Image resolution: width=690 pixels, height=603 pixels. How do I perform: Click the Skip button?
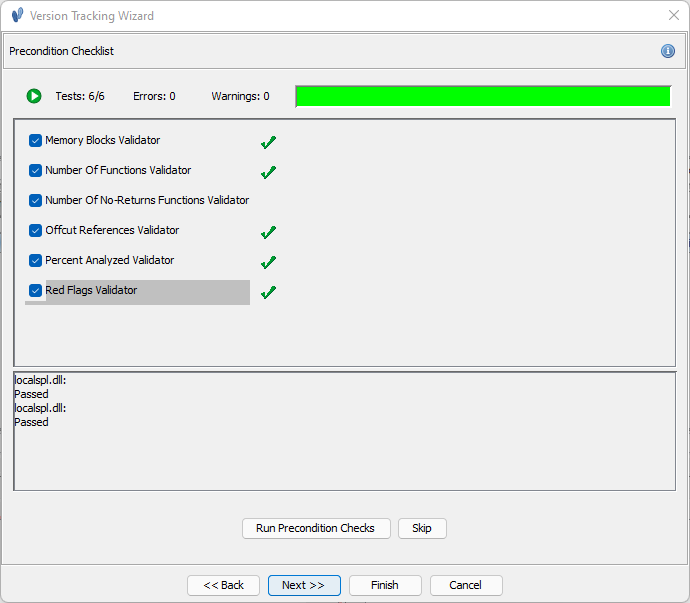(422, 528)
